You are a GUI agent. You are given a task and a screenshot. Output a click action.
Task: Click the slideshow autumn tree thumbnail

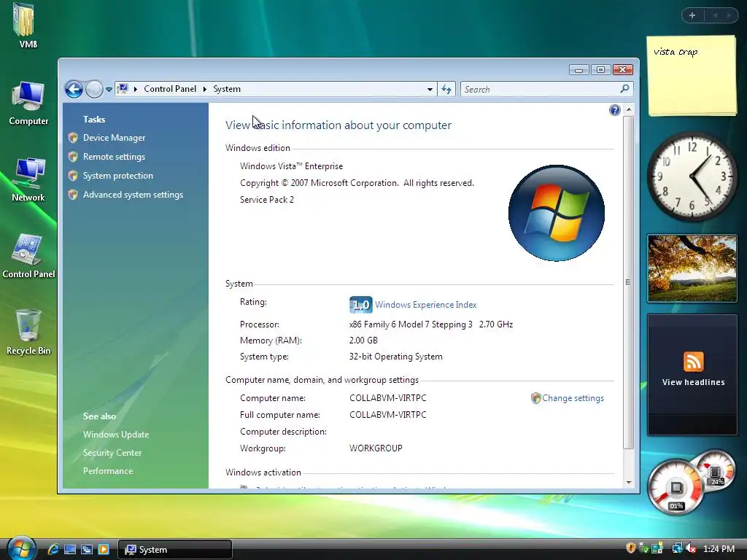click(x=692, y=268)
